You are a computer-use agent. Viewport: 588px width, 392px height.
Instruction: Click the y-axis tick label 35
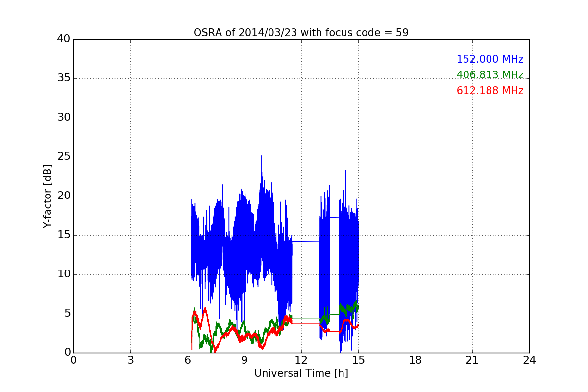(64, 78)
